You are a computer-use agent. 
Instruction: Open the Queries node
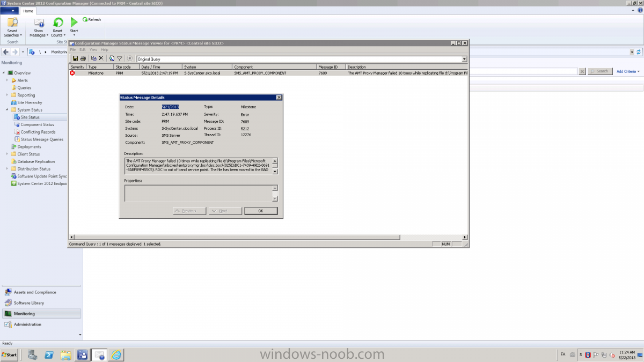point(24,87)
